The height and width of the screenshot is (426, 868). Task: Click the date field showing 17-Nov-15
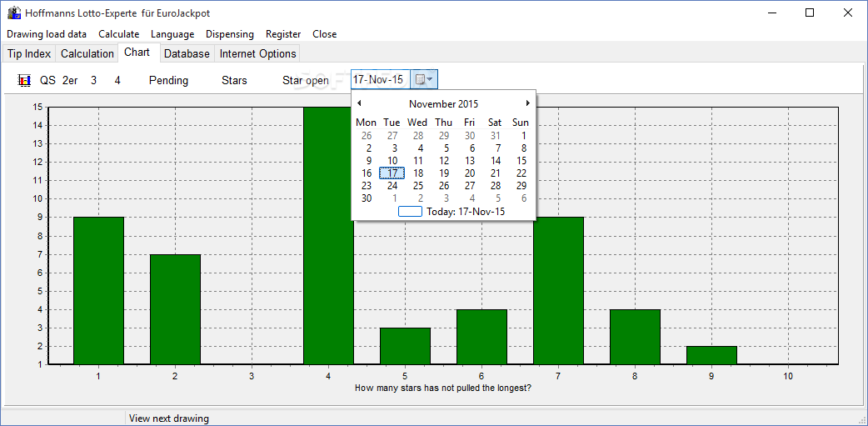[x=382, y=80]
